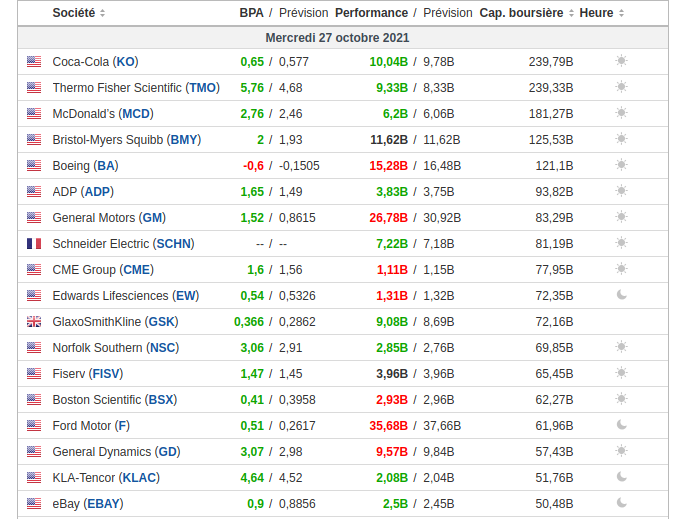The image size is (676, 519).
Task: Click the sun icon in General Motors row
Action: click(x=621, y=217)
